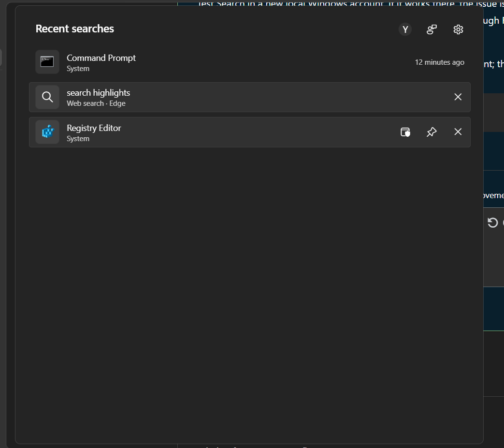504x448 pixels.
Task: Open search settings gear icon
Action: (458, 29)
